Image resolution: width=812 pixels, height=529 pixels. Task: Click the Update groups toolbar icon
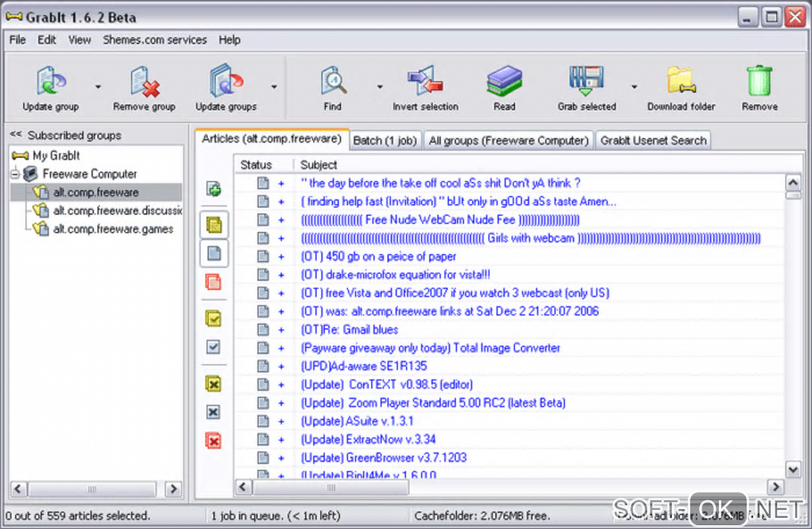point(226,80)
